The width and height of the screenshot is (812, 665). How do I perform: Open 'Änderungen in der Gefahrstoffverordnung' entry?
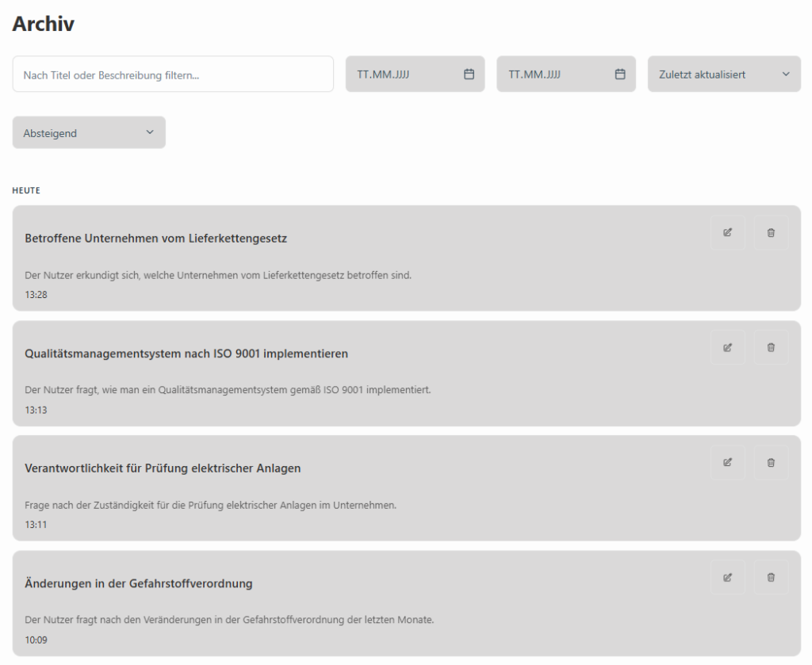tap(139, 583)
